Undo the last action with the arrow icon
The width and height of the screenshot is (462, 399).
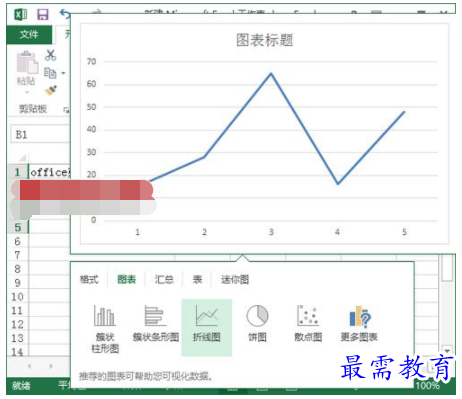click(65, 14)
